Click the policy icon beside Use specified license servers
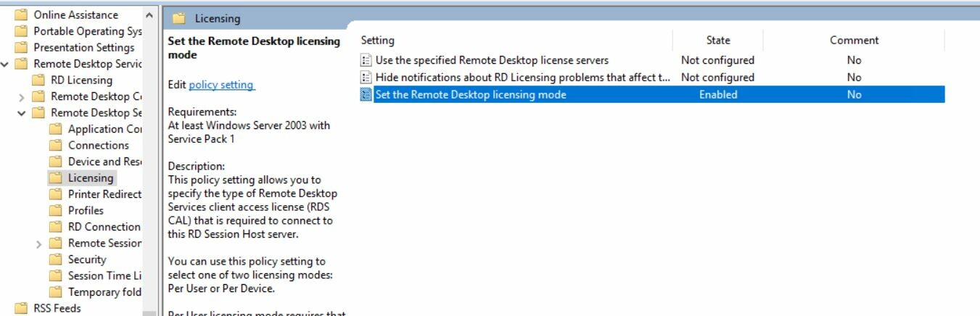 [366, 60]
